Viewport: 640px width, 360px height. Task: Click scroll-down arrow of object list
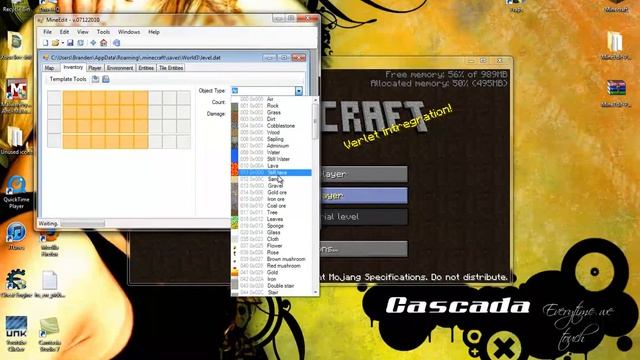pyautogui.click(x=315, y=292)
